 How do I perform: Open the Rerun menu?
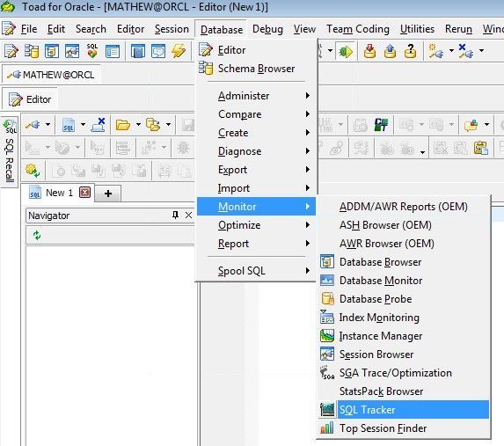click(x=458, y=29)
